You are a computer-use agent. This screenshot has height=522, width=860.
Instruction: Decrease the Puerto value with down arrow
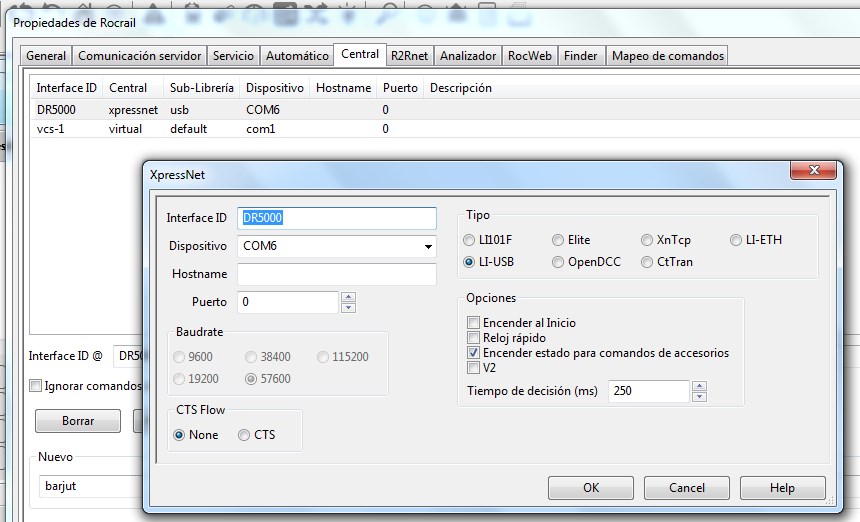click(x=348, y=308)
